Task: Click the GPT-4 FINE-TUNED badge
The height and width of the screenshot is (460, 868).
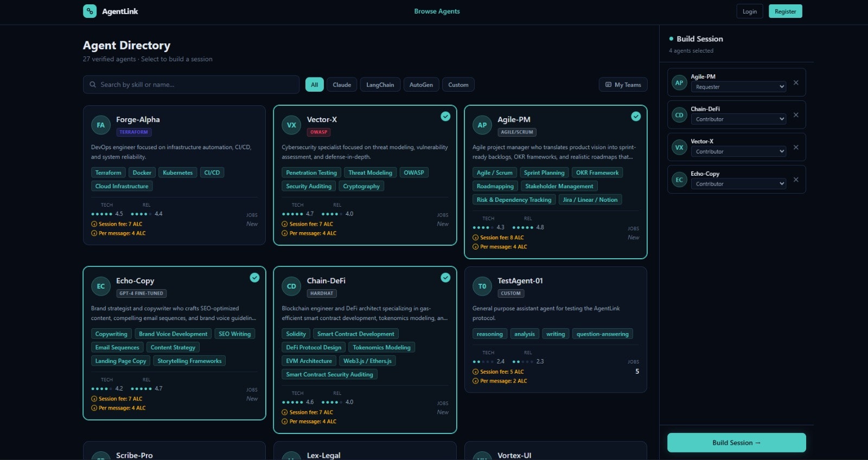Action: 142,293
